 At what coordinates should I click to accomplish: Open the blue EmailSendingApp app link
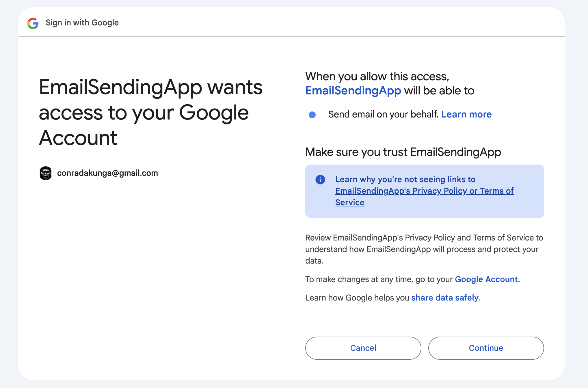tap(353, 91)
